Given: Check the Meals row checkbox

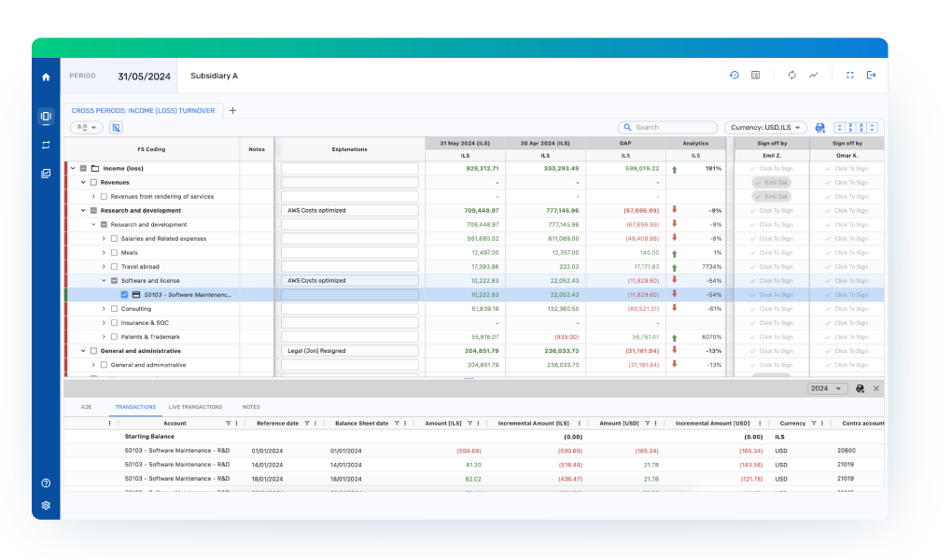Looking at the screenshot, I should click(114, 253).
